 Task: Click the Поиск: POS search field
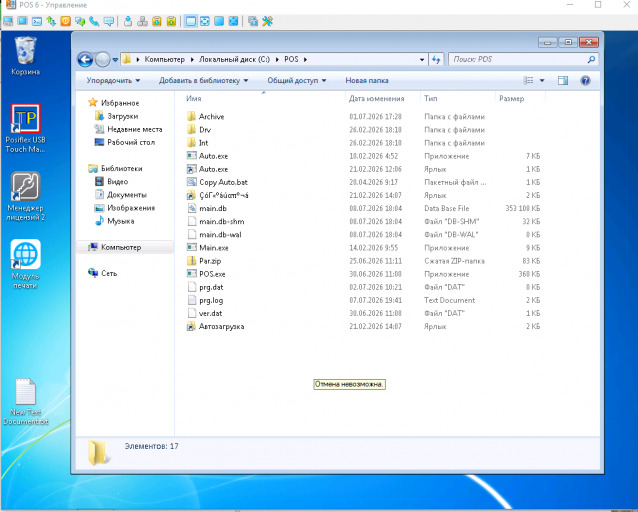pos(523,59)
